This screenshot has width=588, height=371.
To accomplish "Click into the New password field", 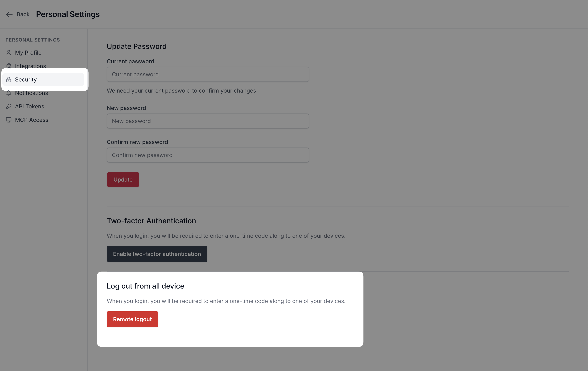I will tap(208, 121).
